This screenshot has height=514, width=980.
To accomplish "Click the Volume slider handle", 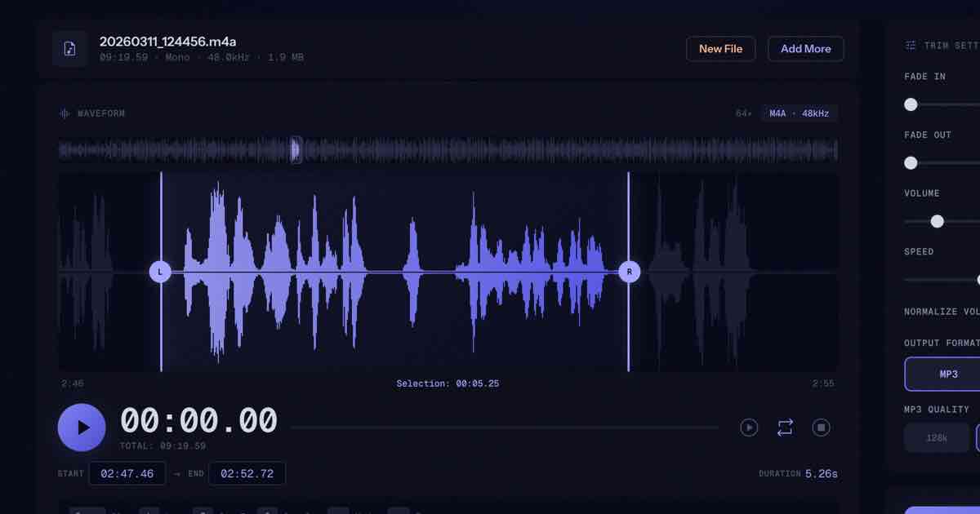I will 937,221.
